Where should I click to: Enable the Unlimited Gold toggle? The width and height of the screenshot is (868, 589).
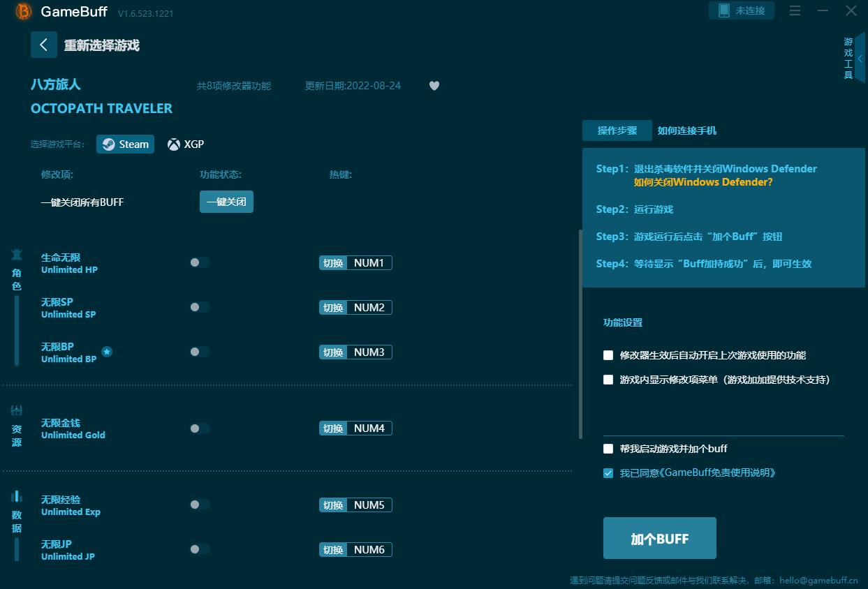199,428
